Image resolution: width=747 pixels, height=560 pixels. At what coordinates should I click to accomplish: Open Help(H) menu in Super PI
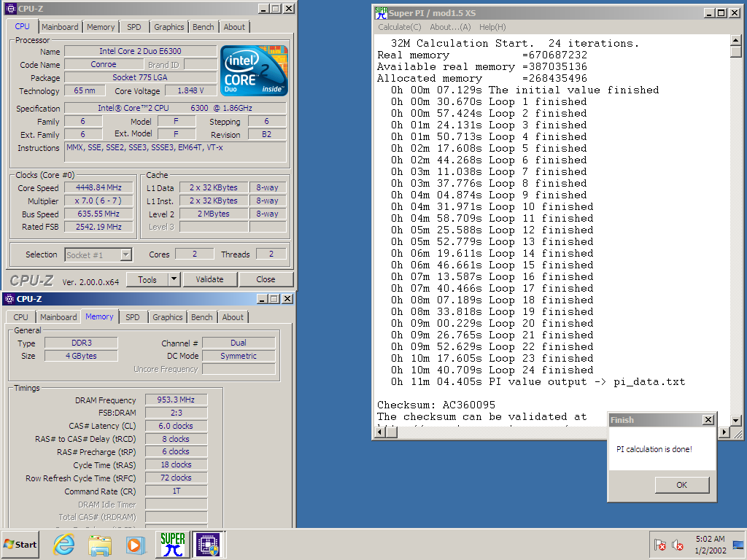coord(492,27)
